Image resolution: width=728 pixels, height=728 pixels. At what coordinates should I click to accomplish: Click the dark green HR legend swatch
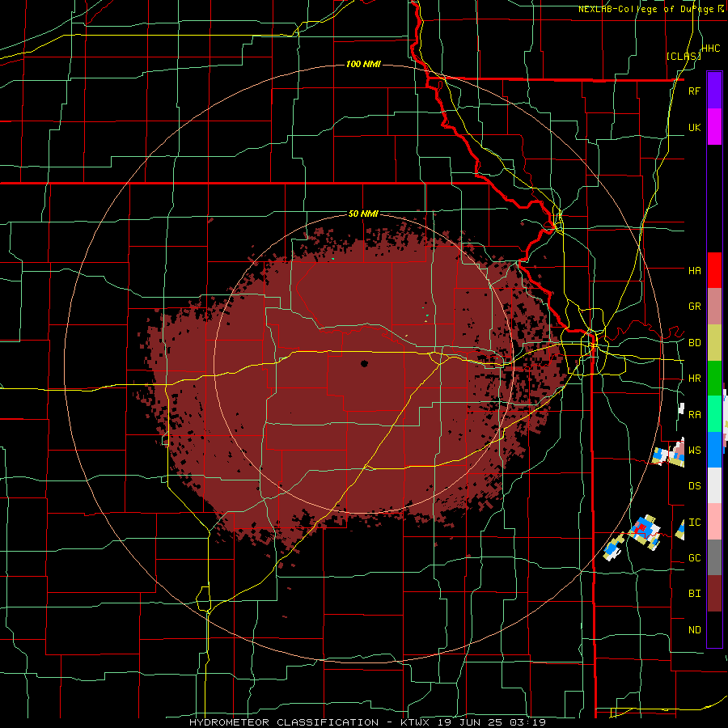point(714,379)
